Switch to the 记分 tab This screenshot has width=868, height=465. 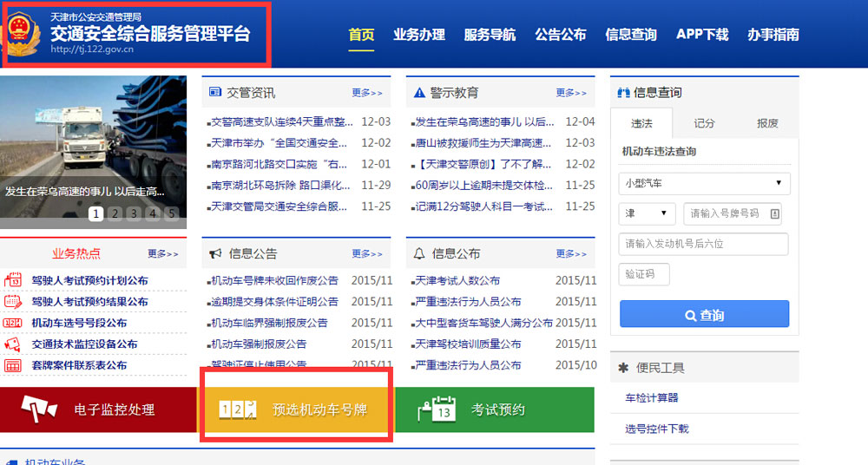pyautogui.click(x=704, y=123)
